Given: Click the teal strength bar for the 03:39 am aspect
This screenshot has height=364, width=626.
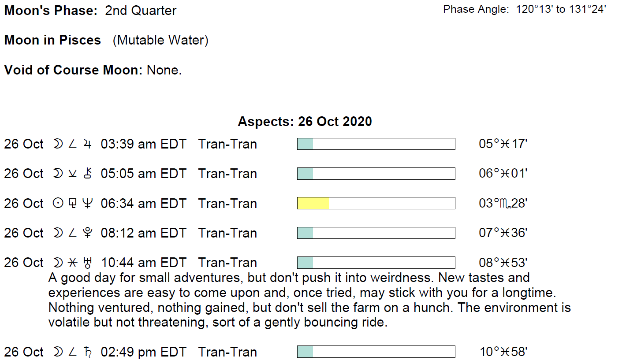Looking at the screenshot, I should coord(305,144).
